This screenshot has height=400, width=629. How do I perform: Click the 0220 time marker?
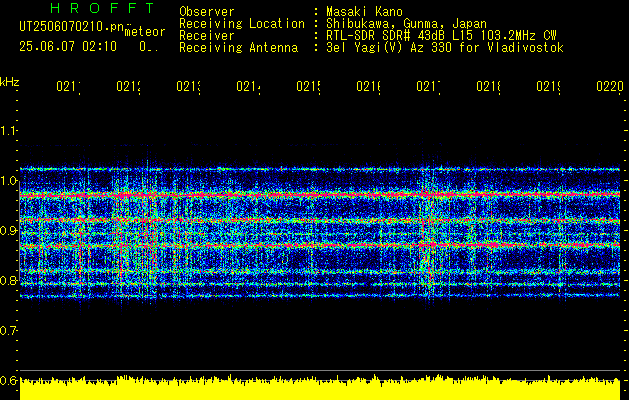(610, 86)
